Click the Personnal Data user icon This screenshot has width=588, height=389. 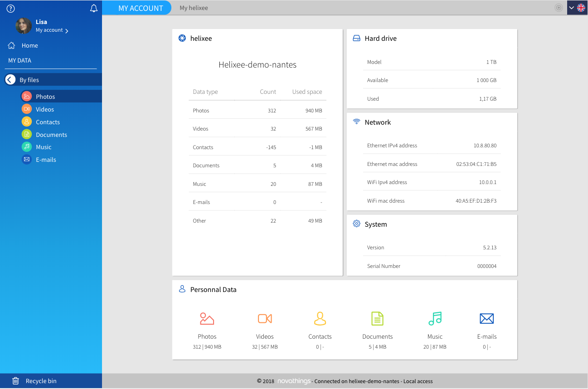pos(182,289)
